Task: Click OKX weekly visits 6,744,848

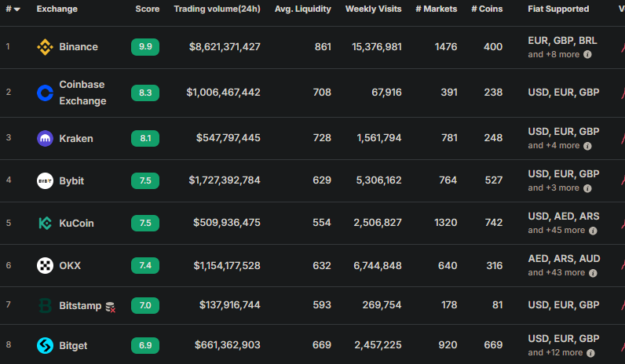Action: pos(378,266)
